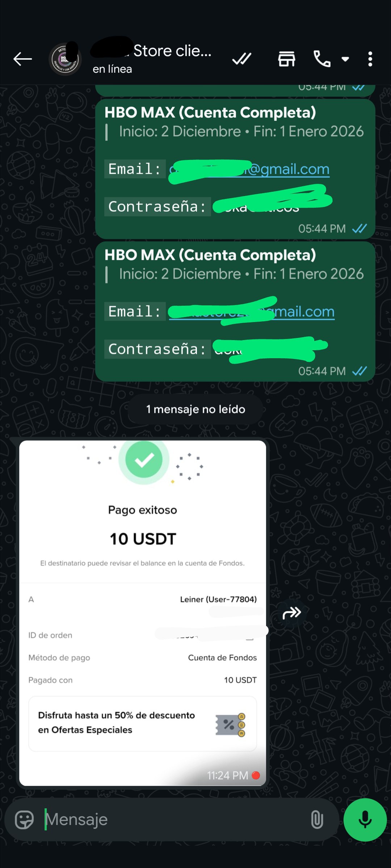This screenshot has width=391, height=868.
Task: Start a voice call with phone icon
Action: pyautogui.click(x=322, y=59)
